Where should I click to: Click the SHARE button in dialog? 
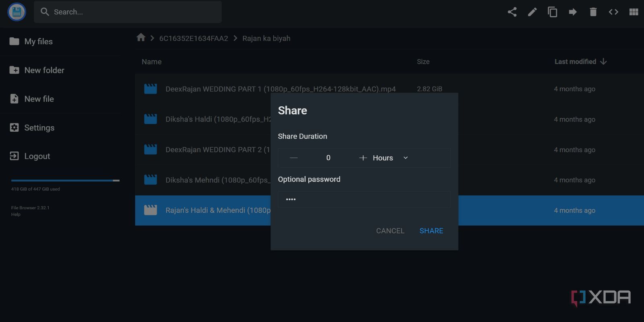tap(431, 231)
